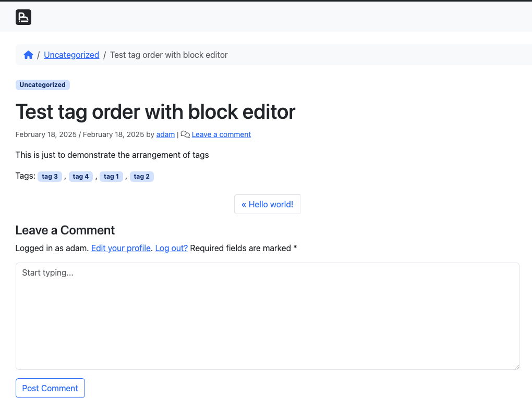Image resolution: width=532 pixels, height=398 pixels.
Task: Select the "tag 3" badge
Action: 50,177
